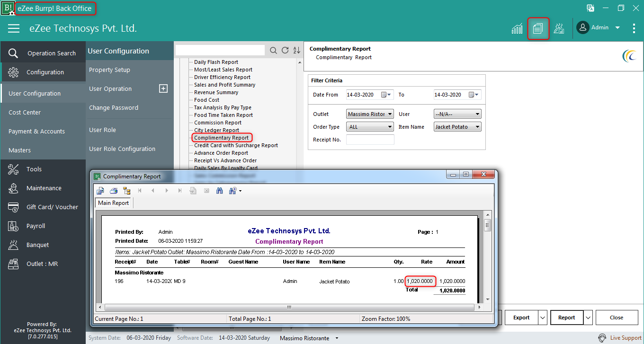Click the Operation Search magnifier icon
644x344 pixels.
pyautogui.click(x=13, y=53)
